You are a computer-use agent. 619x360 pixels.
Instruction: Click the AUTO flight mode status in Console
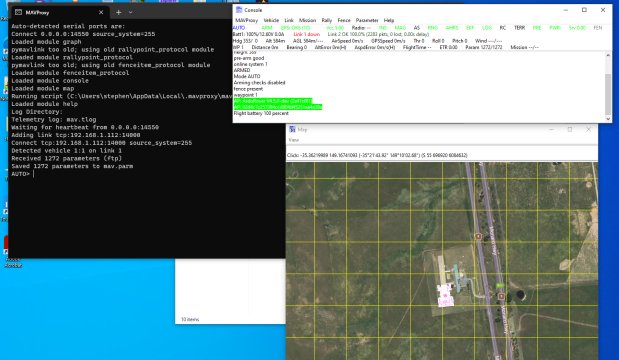pyautogui.click(x=239, y=28)
